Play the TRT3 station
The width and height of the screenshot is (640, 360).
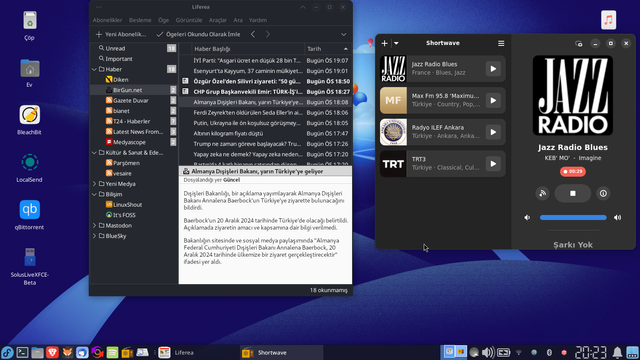click(x=493, y=164)
